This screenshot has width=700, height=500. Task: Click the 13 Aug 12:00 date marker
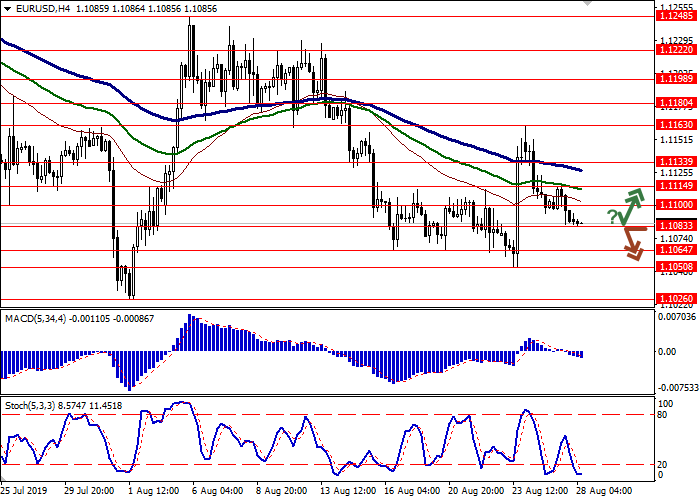[346, 491]
